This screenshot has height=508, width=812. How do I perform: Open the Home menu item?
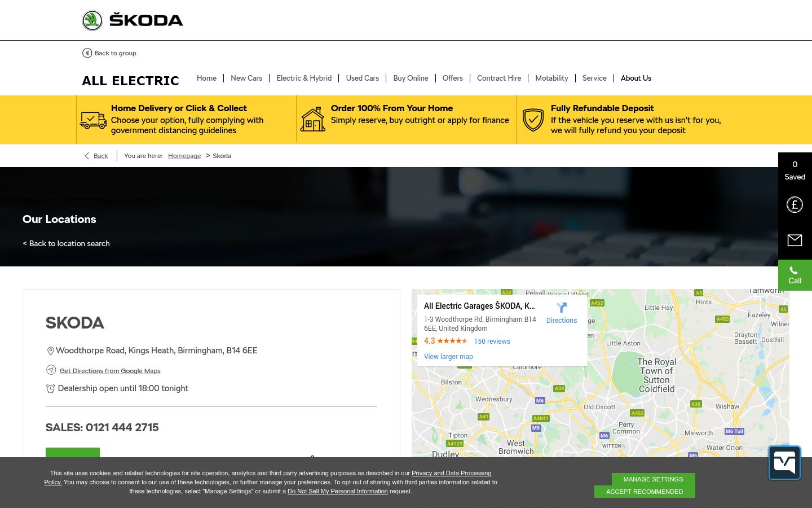point(206,78)
